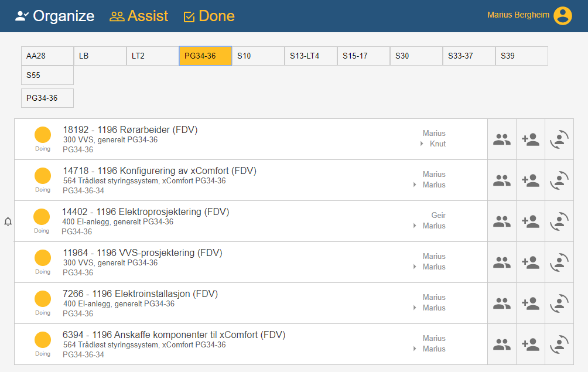This screenshot has width=588, height=372.
Task: Click the group icon for task 18192 Rørarbeider
Action: coord(502,139)
